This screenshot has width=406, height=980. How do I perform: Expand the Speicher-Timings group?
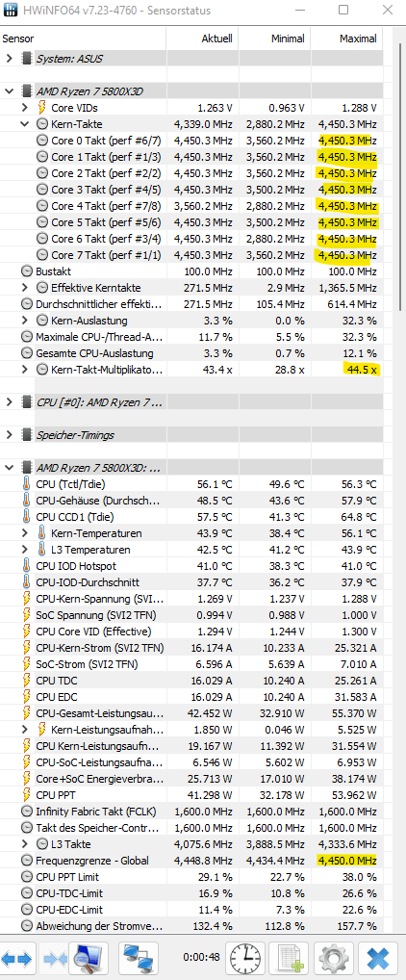pyautogui.click(x=9, y=435)
